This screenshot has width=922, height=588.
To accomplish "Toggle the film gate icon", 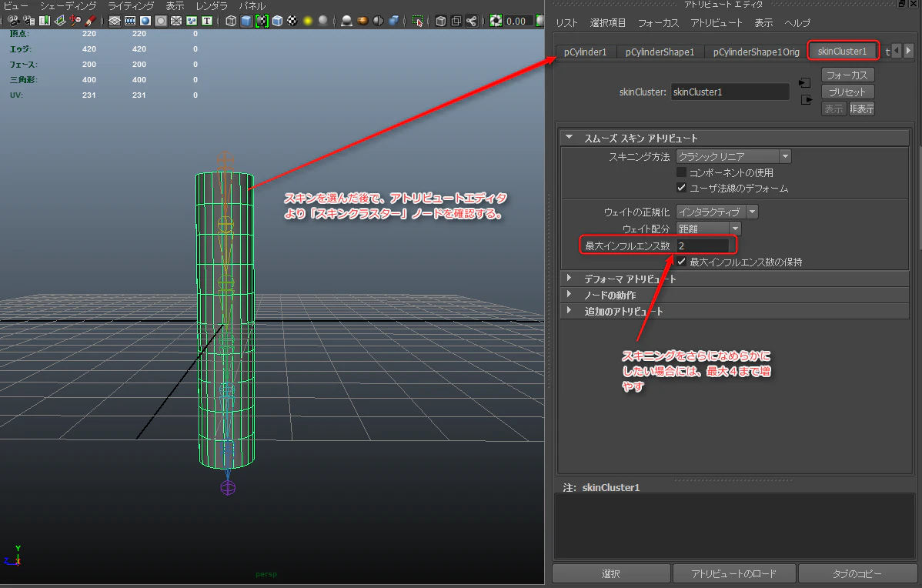I will coord(130,22).
